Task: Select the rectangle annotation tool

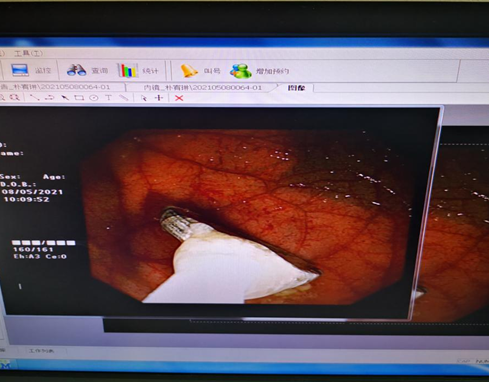Action: point(79,98)
